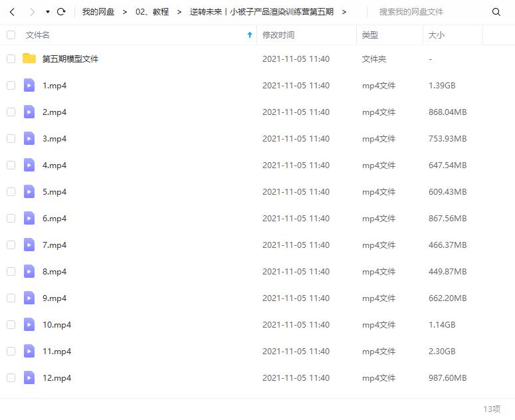Viewport: 515px width, 420px height.
Task: Click the video icon of 11.mp4
Action: pyautogui.click(x=29, y=351)
